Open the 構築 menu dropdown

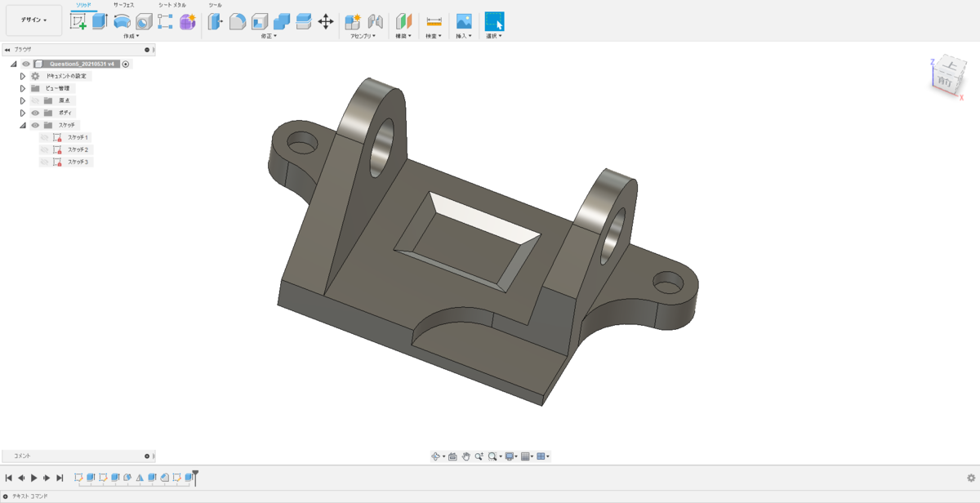pos(403,36)
